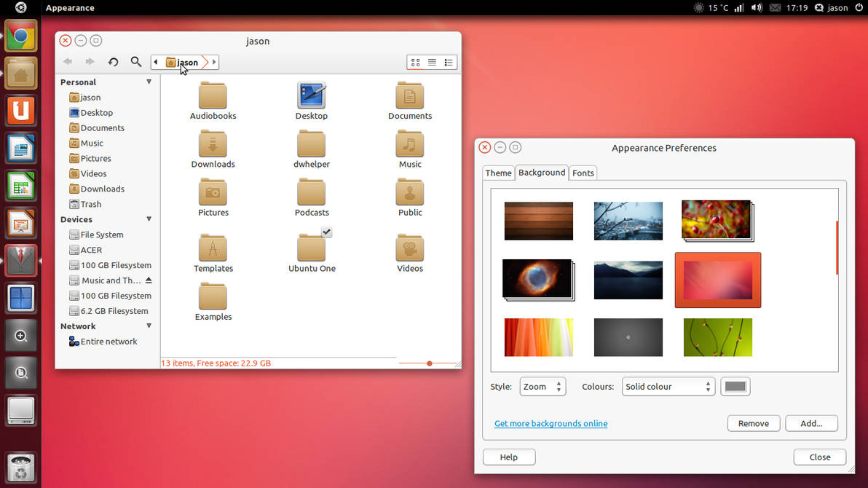Open the Colours dropdown showing Solid colour
Viewport: 868px width, 488px height.
pos(668,387)
